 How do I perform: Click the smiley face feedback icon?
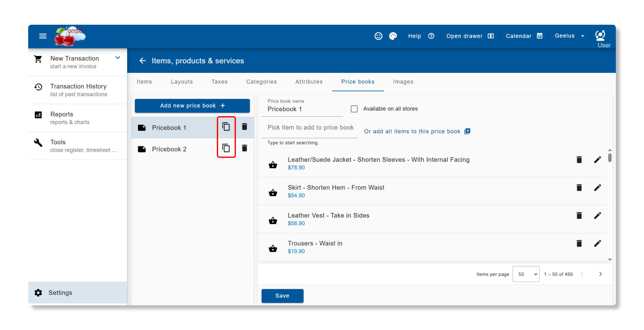[378, 36]
